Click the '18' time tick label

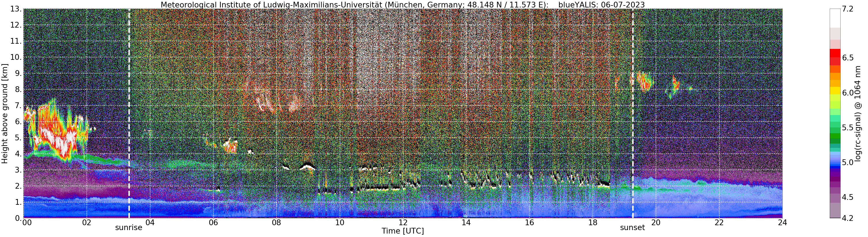point(593,223)
